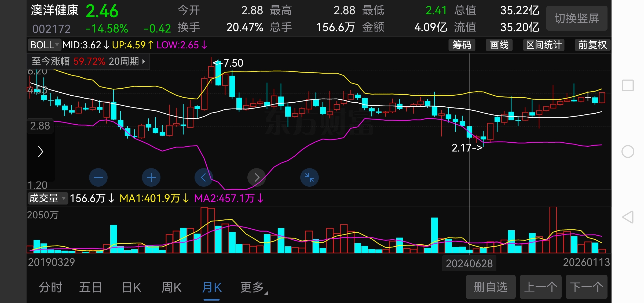
Task: Tap the Android recents square
Action: (x=628, y=86)
